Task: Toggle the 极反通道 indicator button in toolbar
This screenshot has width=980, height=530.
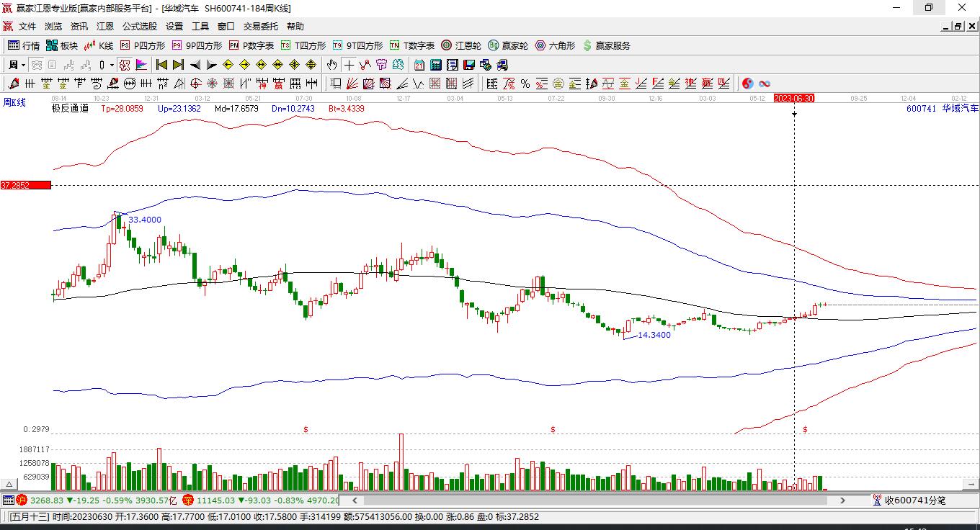Action: coord(125,65)
